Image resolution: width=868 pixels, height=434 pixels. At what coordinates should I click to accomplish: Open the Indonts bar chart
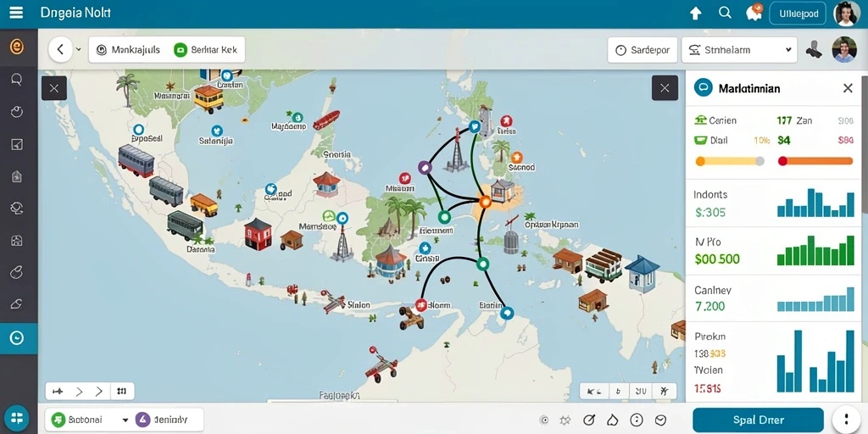tap(815, 203)
